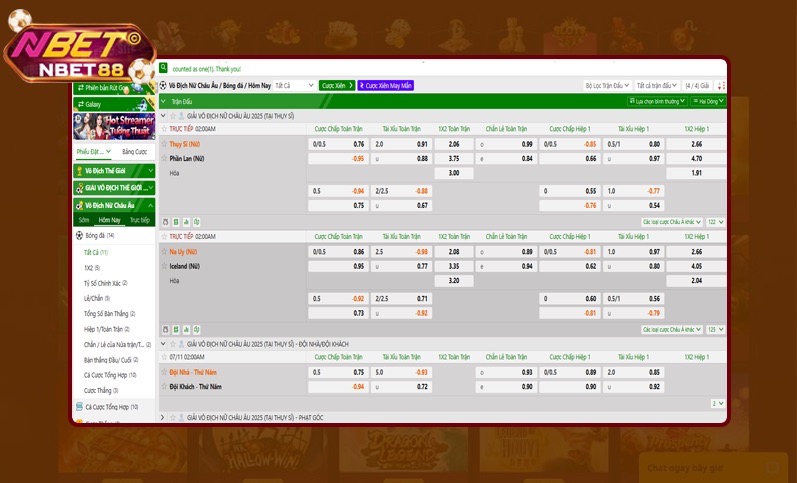Image resolution: width=797 pixels, height=483 pixels.
Task: Collapse the Vô Địch Nữ Châu Âu section
Action: (150, 204)
